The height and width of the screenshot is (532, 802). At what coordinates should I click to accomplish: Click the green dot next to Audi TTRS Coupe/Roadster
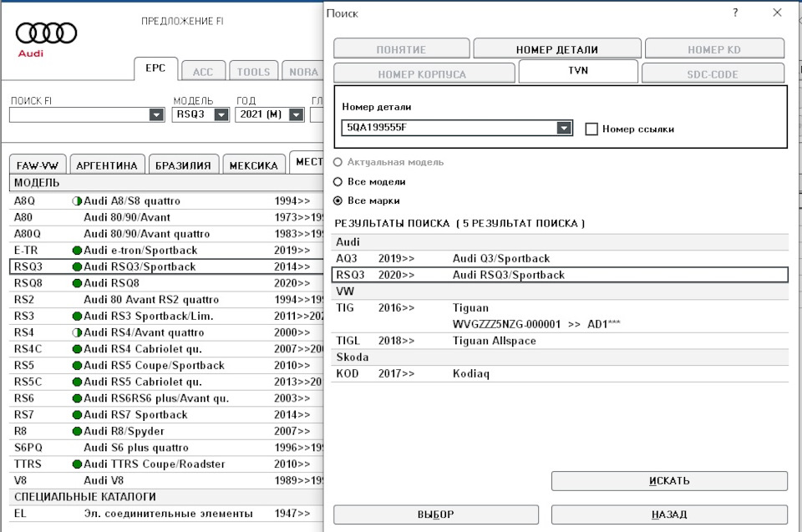click(x=78, y=464)
